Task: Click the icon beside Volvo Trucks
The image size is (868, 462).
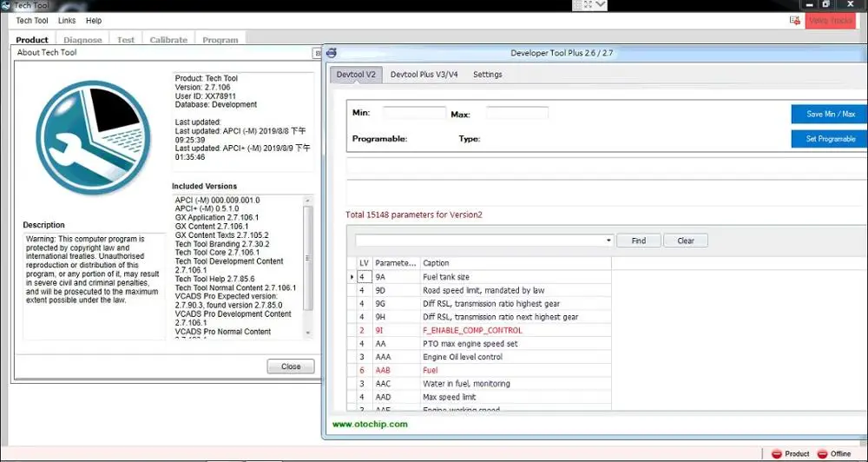Action: 795,21
